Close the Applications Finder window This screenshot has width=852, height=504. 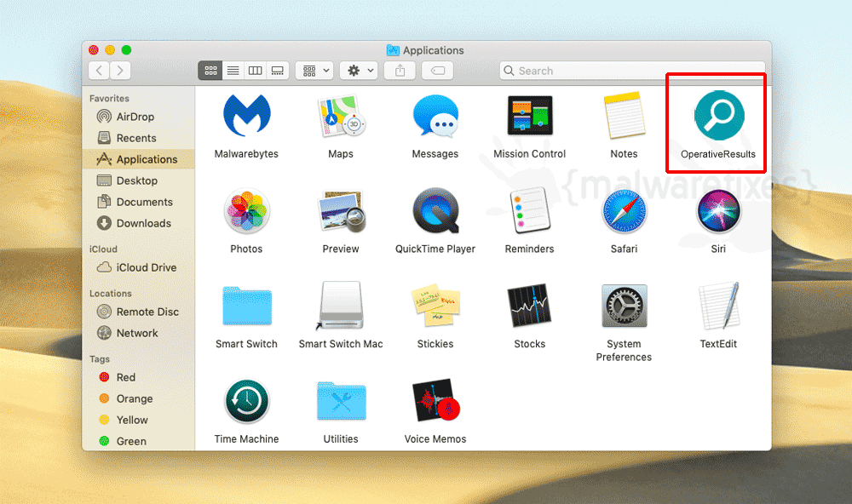(x=94, y=50)
